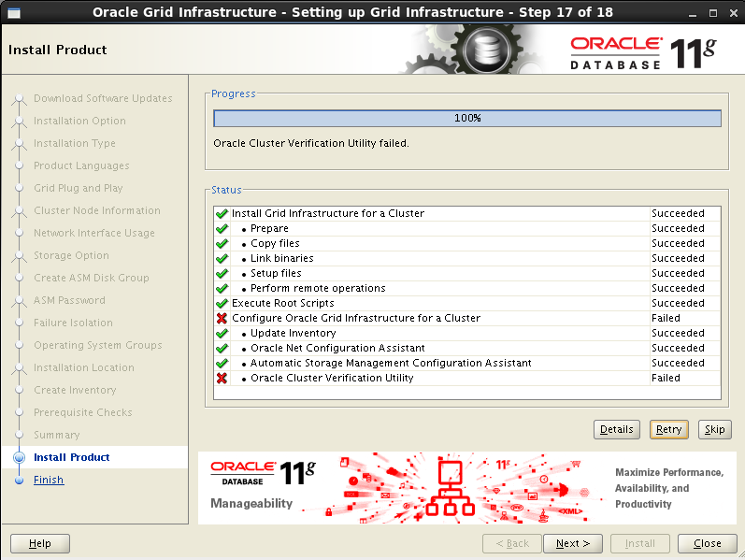745x560 pixels.
Task: Click the Oracle Database 11g header logo
Action: tap(643, 52)
